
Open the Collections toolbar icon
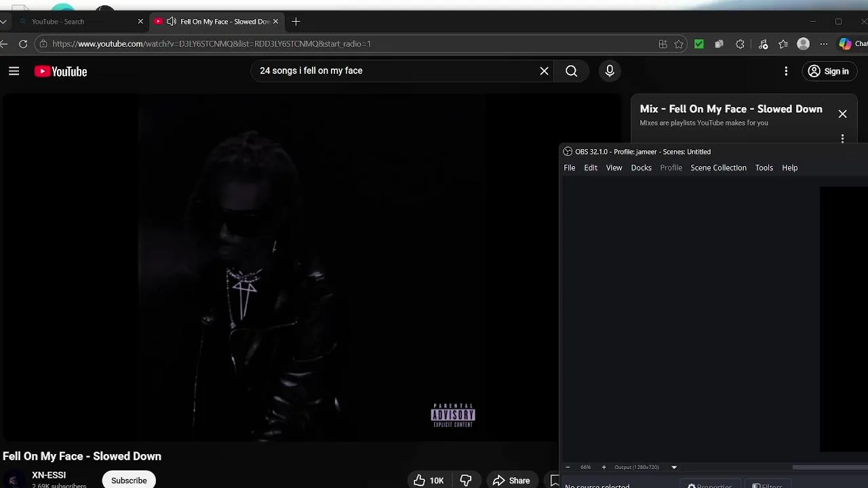pyautogui.click(x=719, y=44)
